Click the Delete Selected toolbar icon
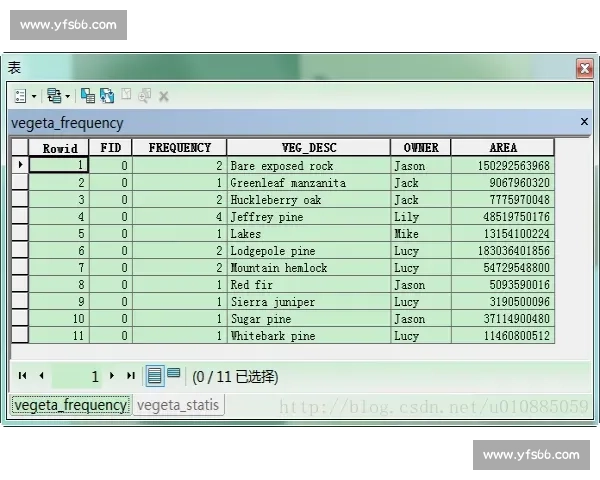 point(164,96)
